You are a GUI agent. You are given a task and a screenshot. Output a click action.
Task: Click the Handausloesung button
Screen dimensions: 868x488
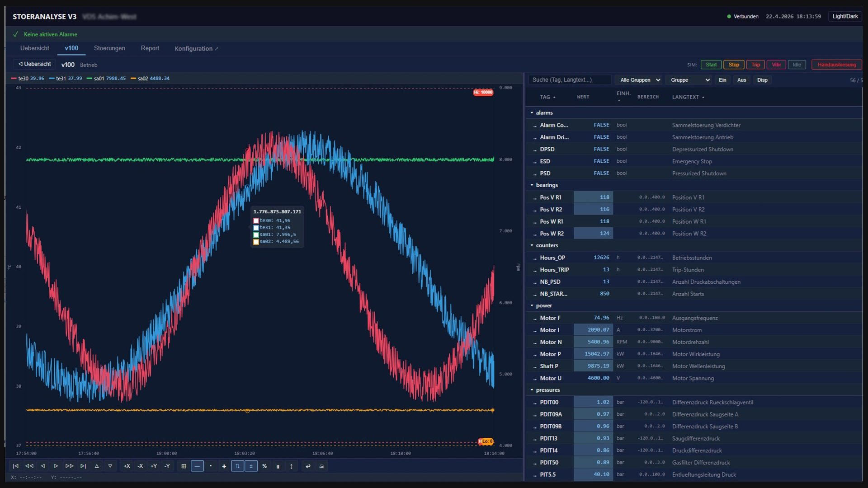(836, 65)
